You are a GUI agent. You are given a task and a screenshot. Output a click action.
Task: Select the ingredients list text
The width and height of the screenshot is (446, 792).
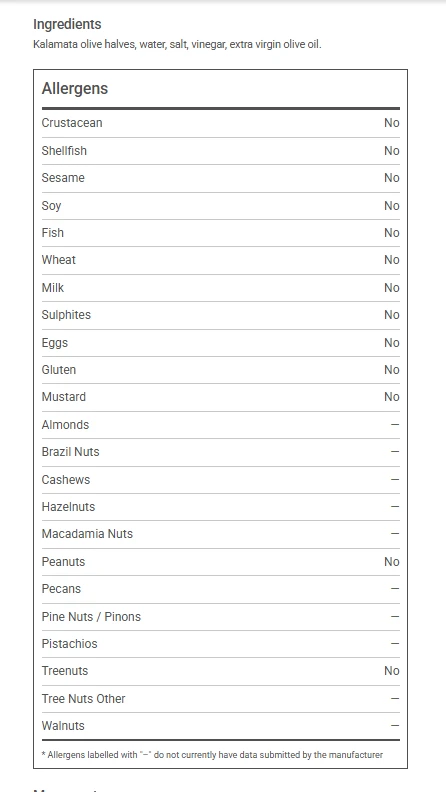click(x=177, y=44)
